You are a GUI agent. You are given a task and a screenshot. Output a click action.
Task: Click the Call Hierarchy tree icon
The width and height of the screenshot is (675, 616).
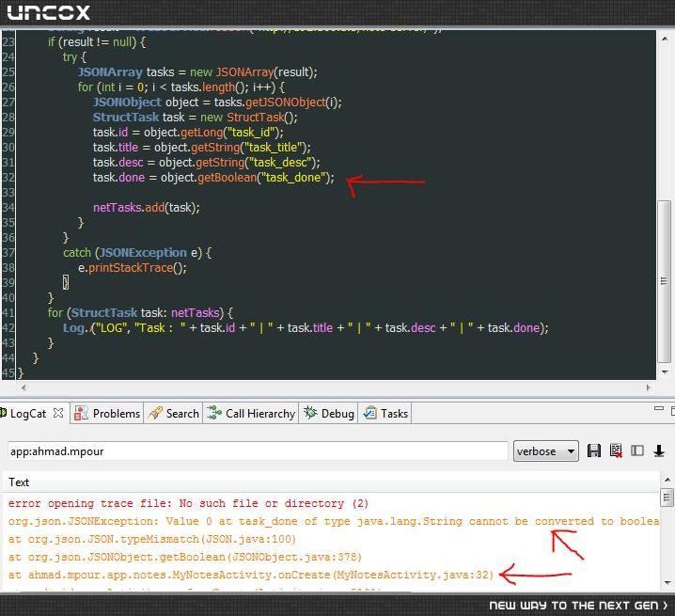pos(214,413)
